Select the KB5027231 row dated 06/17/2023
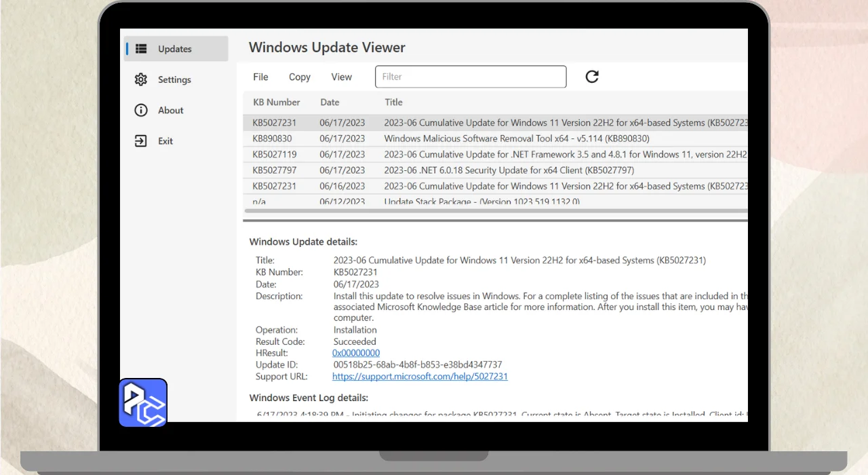This screenshot has height=475, width=868. 495,123
